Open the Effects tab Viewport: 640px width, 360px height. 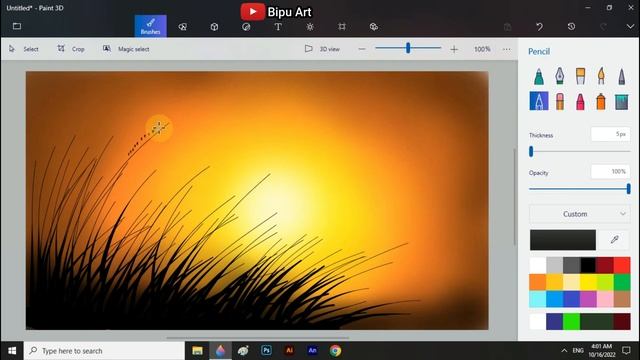(x=310, y=27)
